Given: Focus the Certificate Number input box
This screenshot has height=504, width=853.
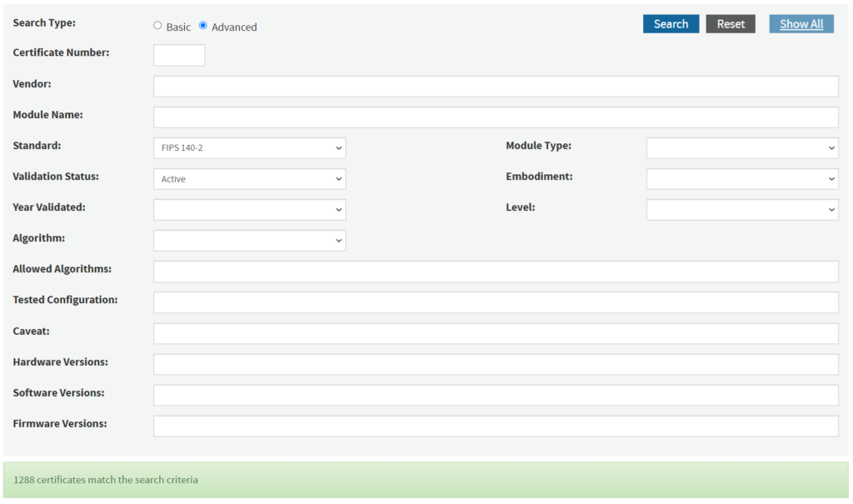Looking at the screenshot, I should pyautogui.click(x=179, y=56).
